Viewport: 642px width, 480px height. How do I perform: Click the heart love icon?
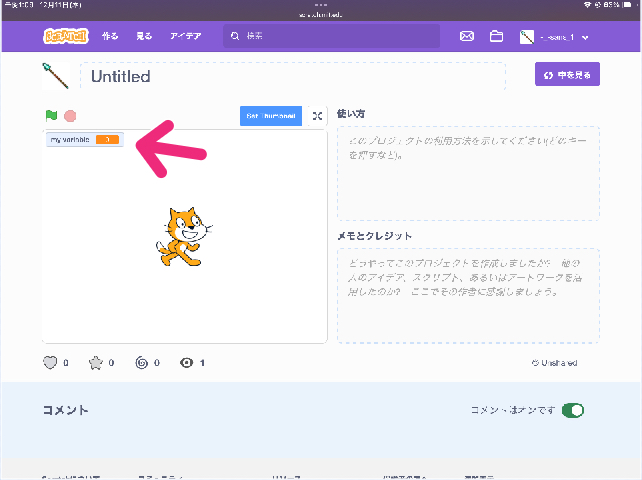[50, 363]
